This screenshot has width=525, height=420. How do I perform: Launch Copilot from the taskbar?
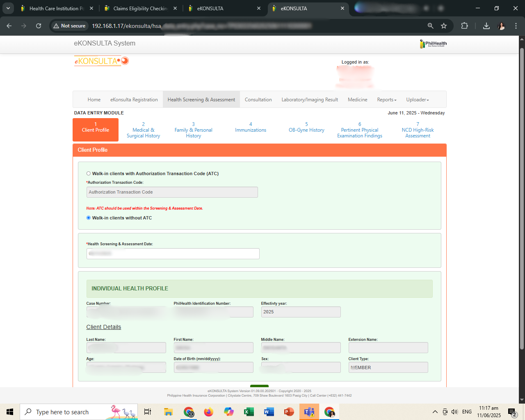(229, 412)
